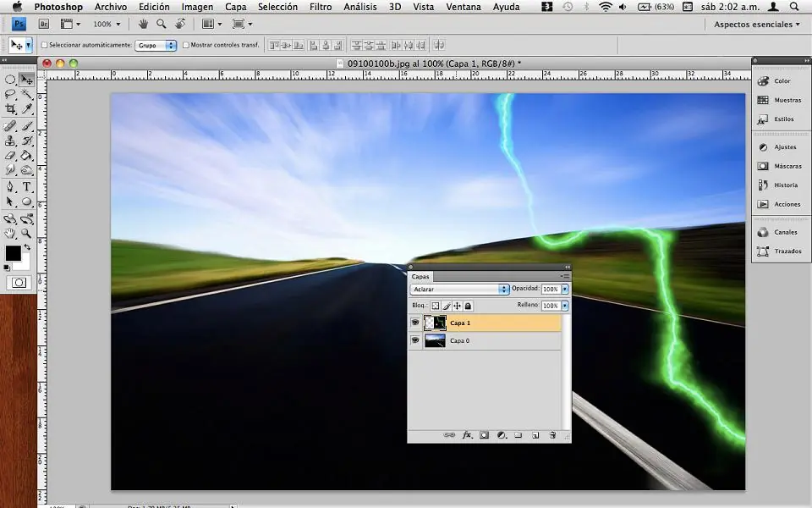Viewport: 812px width, 508px height.
Task: Select the Crop tool
Action: [x=10, y=110]
